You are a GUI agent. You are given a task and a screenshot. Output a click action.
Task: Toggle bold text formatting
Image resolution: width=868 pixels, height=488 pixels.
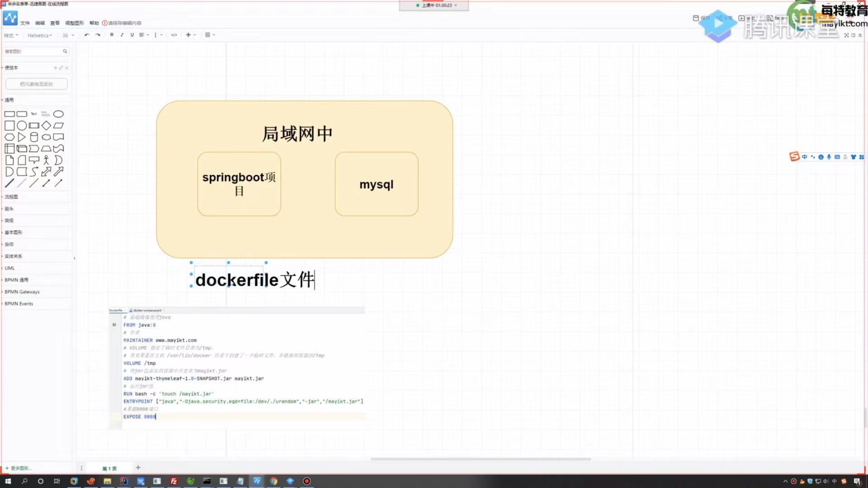[112, 35]
